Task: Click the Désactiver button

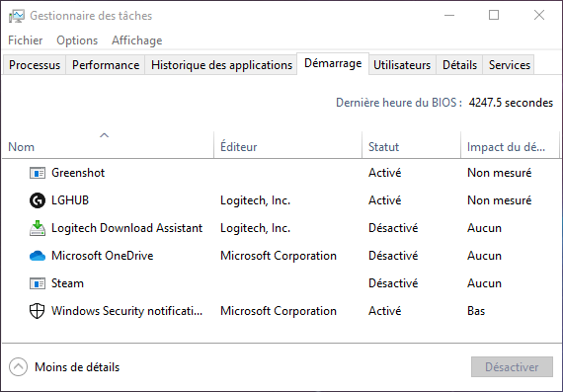Action: [x=512, y=367]
